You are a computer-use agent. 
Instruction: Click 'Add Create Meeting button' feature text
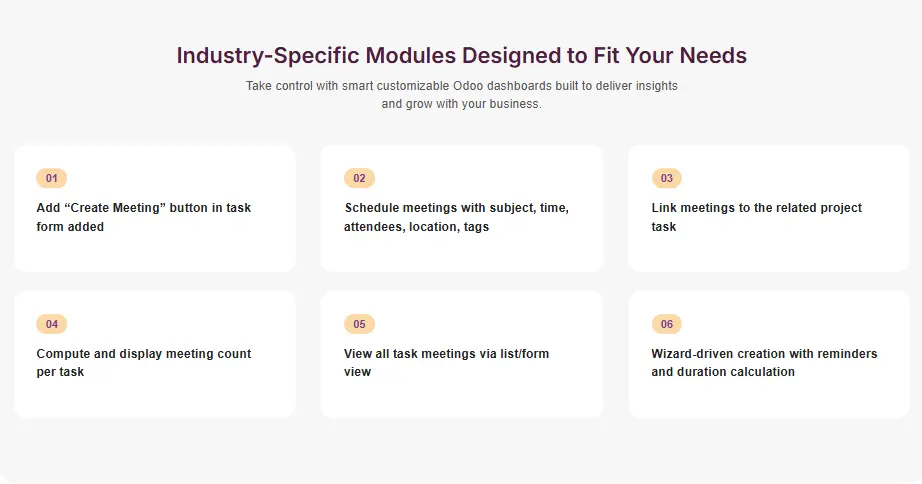click(x=143, y=217)
